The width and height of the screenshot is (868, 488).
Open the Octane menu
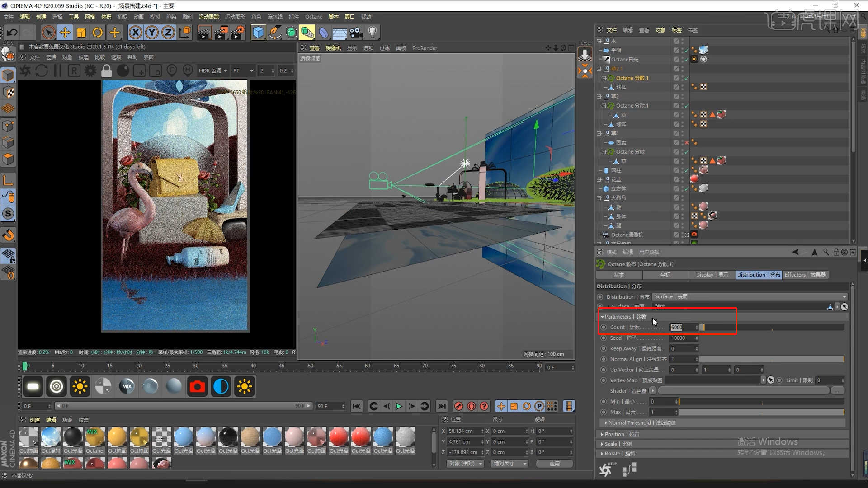(x=313, y=17)
